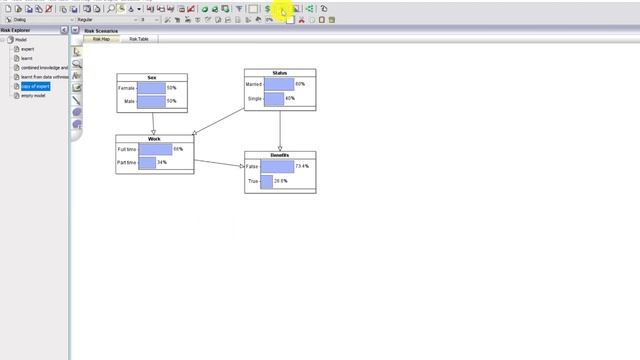
Task: Switch to the Risk Table tab
Action: click(x=139, y=39)
